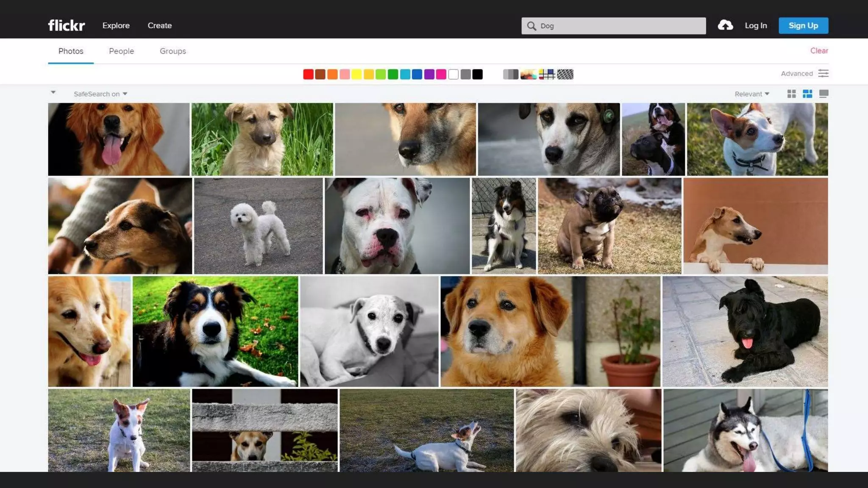Switch to square grid view
Screen dimensions: 868x488
click(791, 94)
